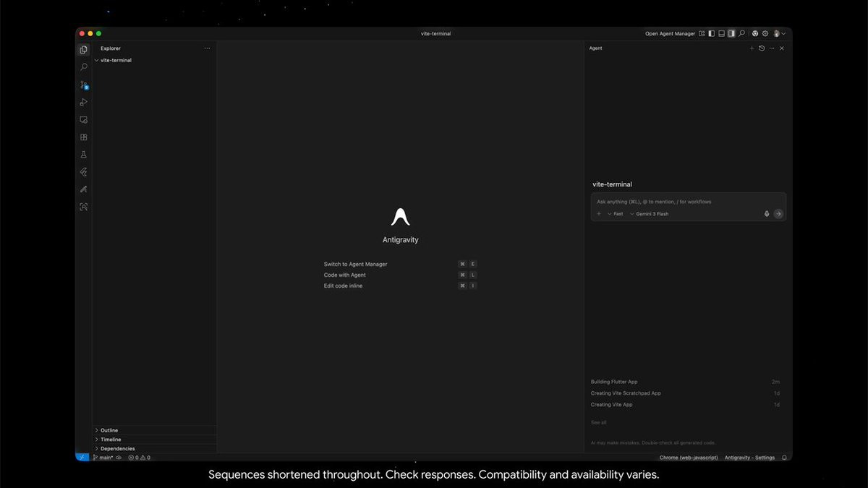The width and height of the screenshot is (868, 488).
Task: Open the Extensions view
Action: [x=84, y=137]
